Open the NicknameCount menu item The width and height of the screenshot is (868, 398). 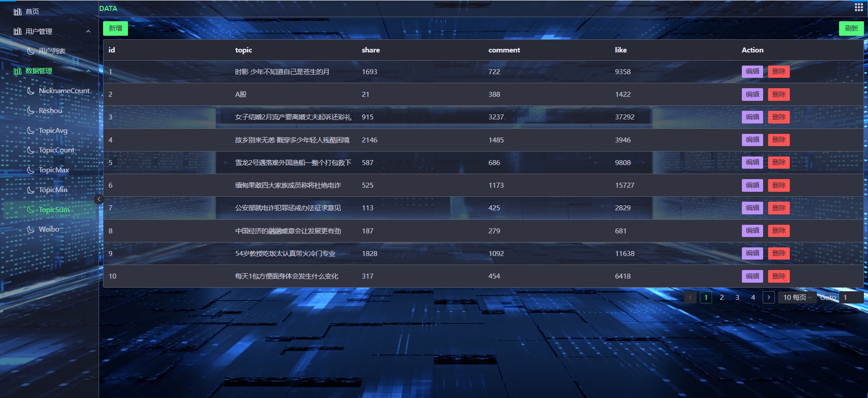pyautogui.click(x=49, y=91)
